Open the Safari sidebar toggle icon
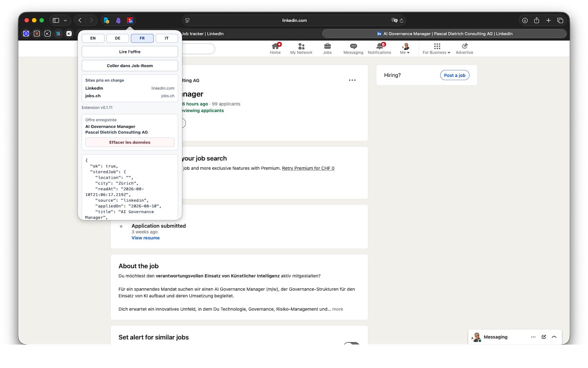This screenshot has height=368, width=588. coord(56,20)
